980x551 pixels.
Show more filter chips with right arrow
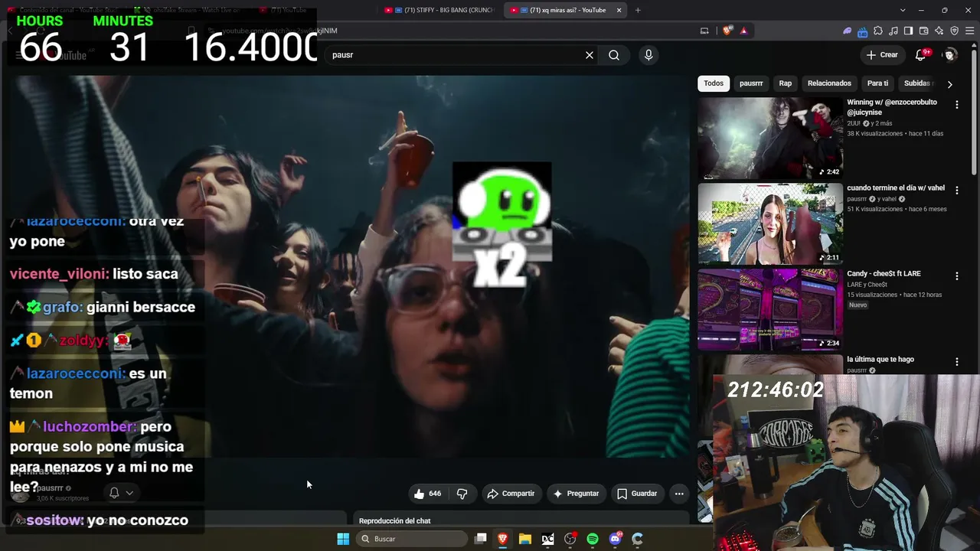(x=949, y=84)
